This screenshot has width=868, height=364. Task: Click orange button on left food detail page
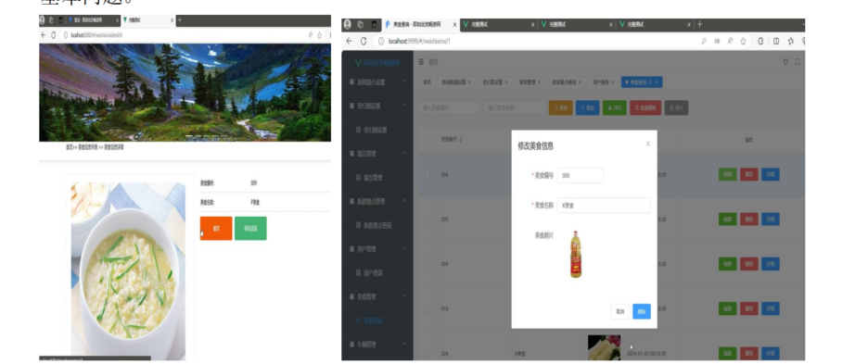pos(216,229)
